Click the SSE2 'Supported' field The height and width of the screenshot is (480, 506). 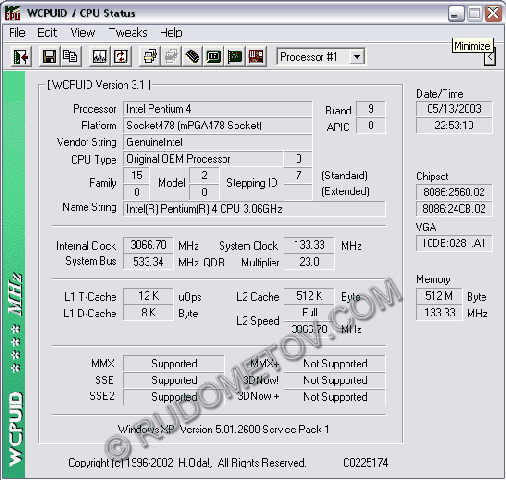174,397
